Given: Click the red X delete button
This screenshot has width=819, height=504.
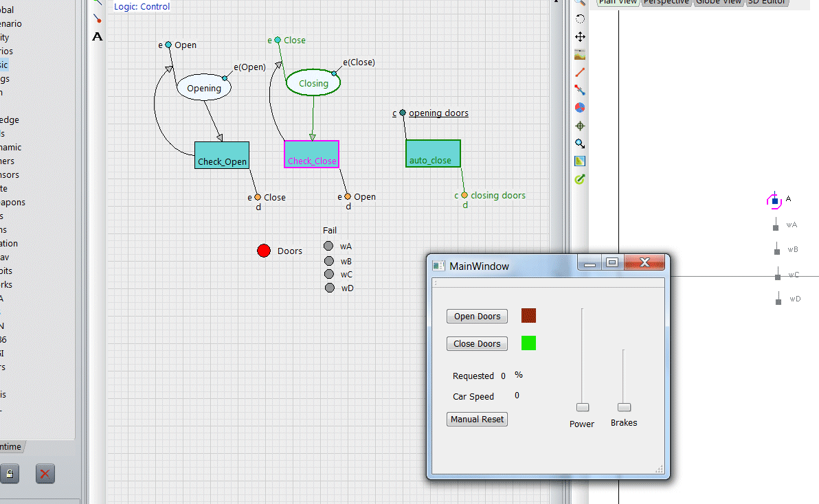Looking at the screenshot, I should 45,473.
